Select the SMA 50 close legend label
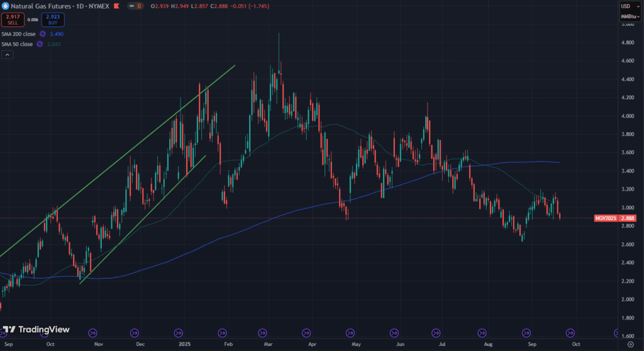Image resolution: width=644 pixels, height=351 pixels. pyautogui.click(x=17, y=44)
